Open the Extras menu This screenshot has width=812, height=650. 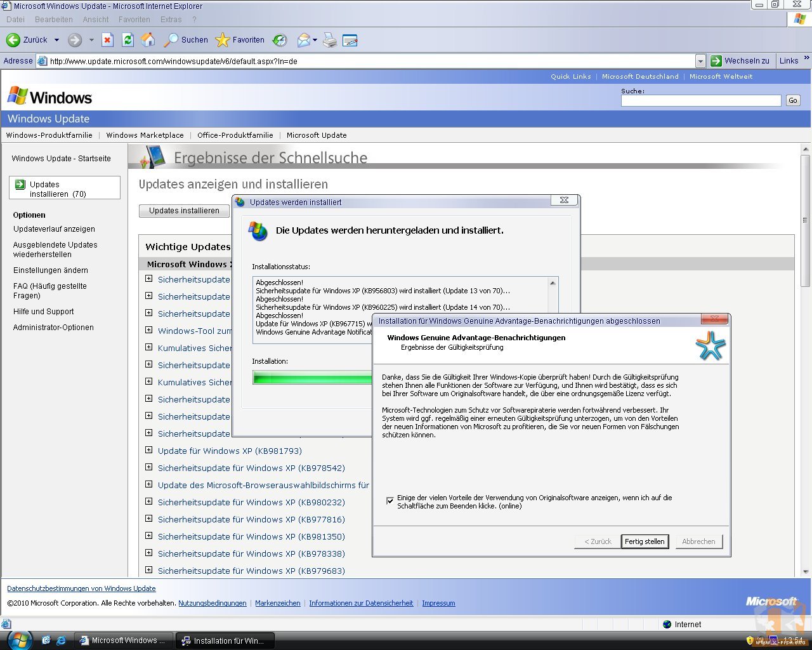[171, 20]
